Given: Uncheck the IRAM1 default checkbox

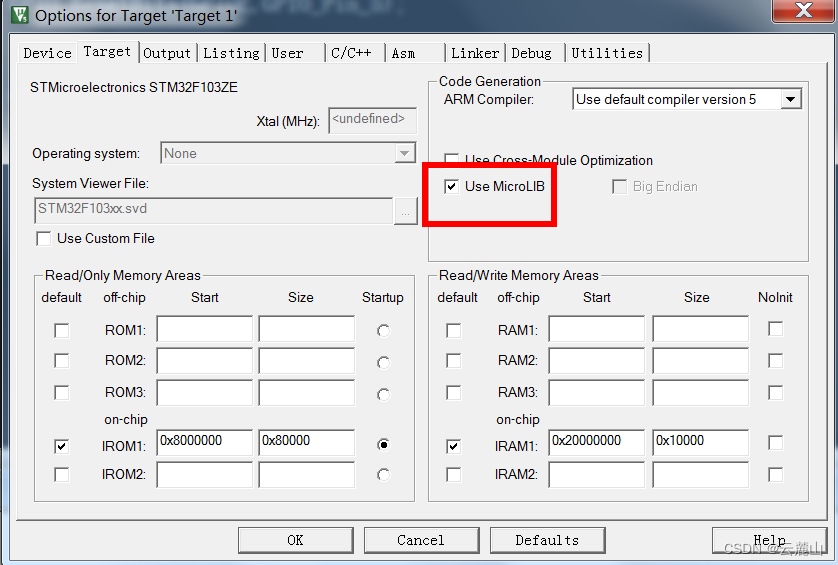Looking at the screenshot, I should point(454,446).
